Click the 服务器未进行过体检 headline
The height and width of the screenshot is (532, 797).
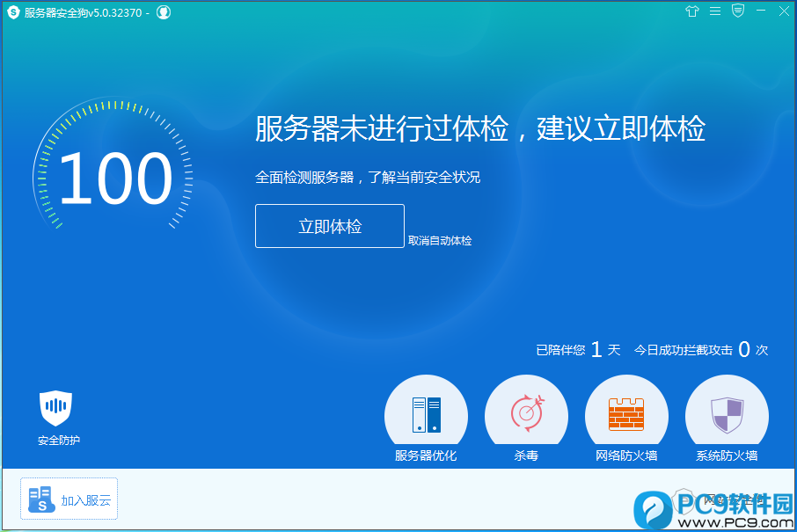(480, 128)
